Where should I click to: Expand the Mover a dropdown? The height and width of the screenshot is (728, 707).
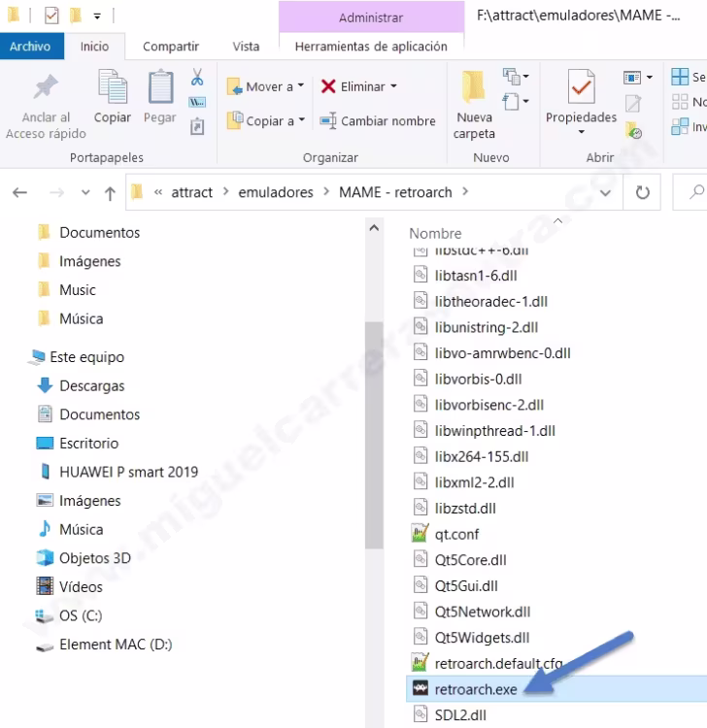click(300, 85)
